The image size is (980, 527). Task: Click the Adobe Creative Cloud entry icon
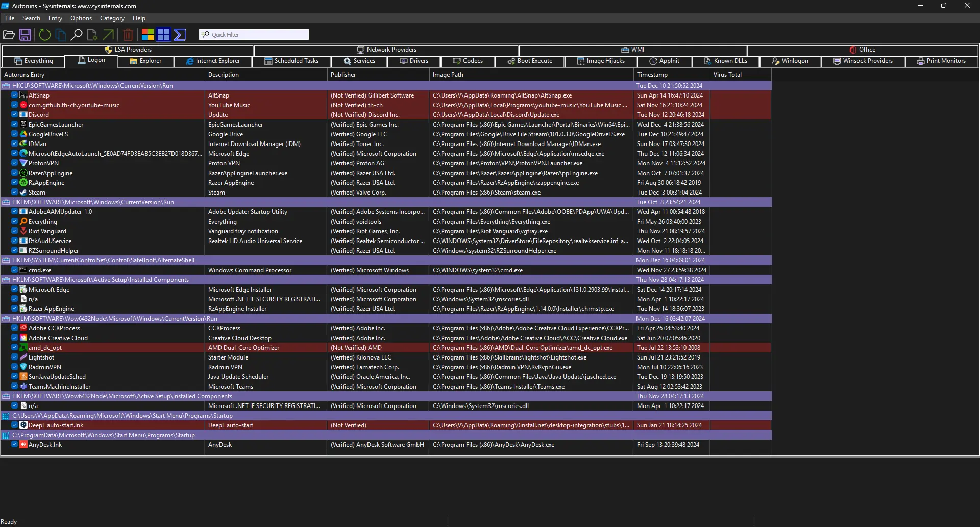tap(23, 338)
